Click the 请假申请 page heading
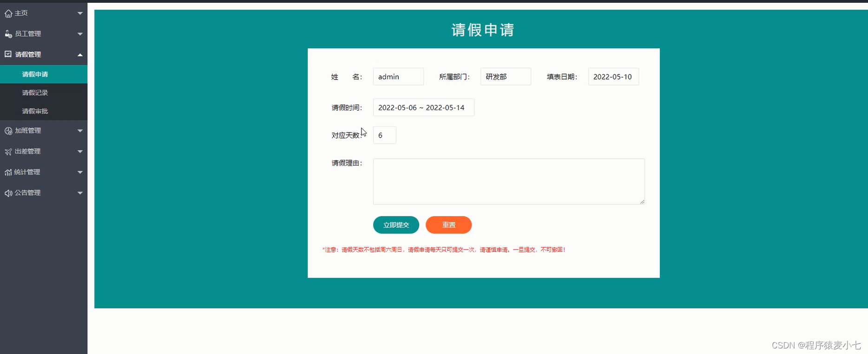This screenshot has width=868, height=354. 483,30
